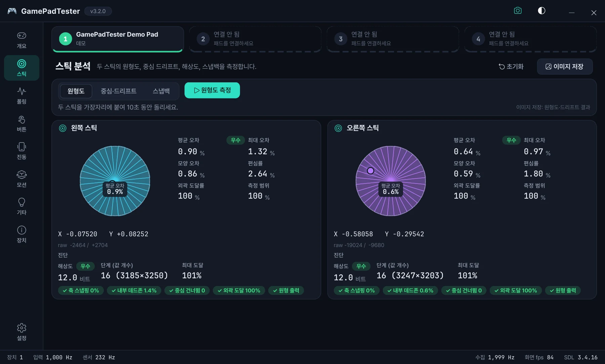Toggle the dark/light theme contrast icon

pyautogui.click(x=541, y=11)
